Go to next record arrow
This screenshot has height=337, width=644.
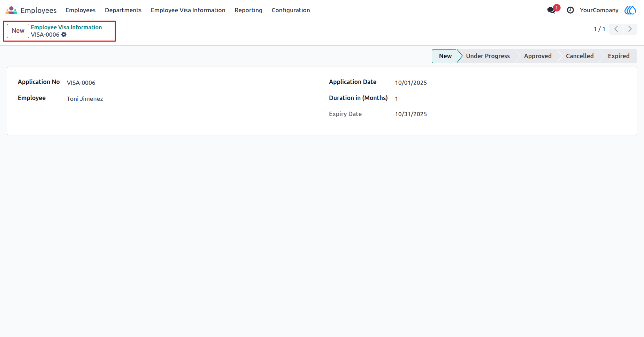click(630, 29)
